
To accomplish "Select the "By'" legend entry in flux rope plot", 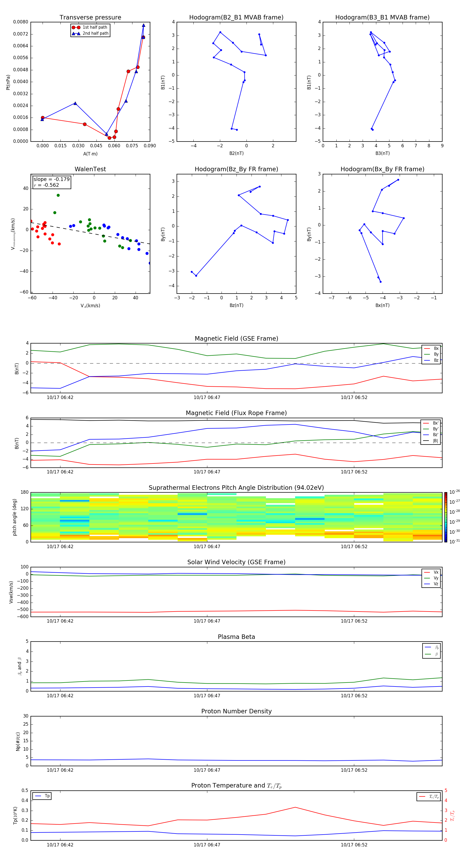I will pyautogui.click(x=431, y=429).
